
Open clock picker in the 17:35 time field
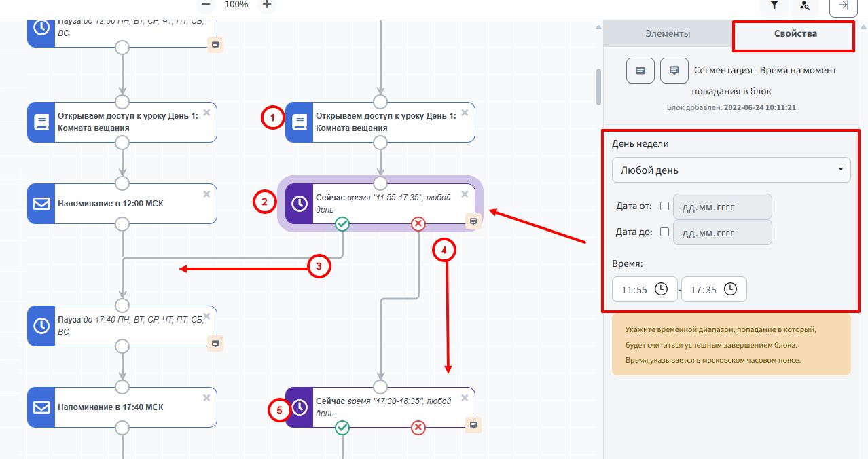(x=730, y=289)
